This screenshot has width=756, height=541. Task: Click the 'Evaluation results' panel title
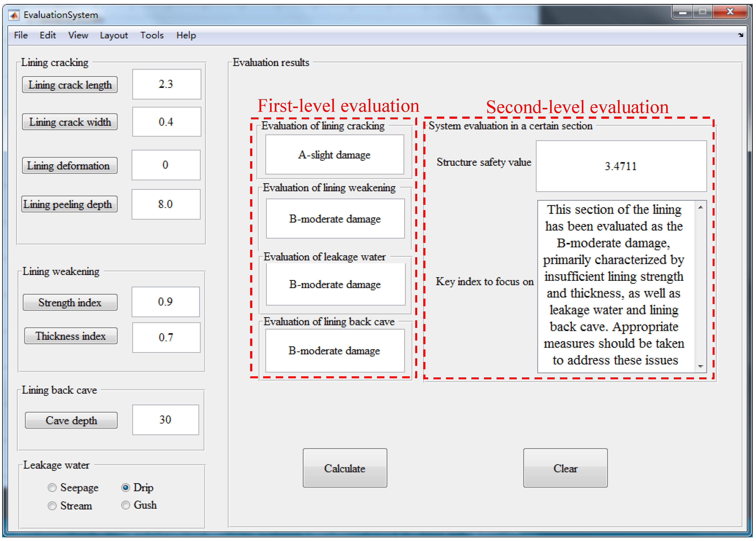(x=271, y=62)
